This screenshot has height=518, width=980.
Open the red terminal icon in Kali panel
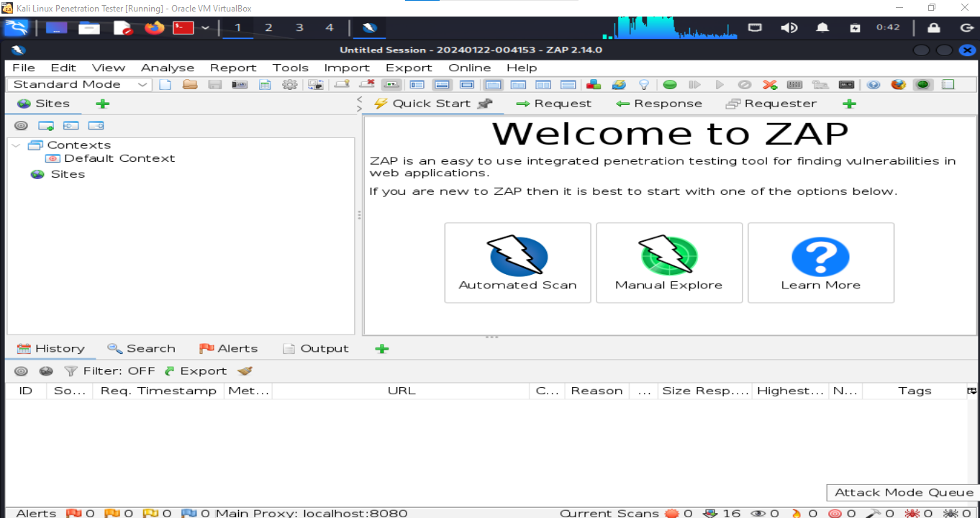(184, 28)
